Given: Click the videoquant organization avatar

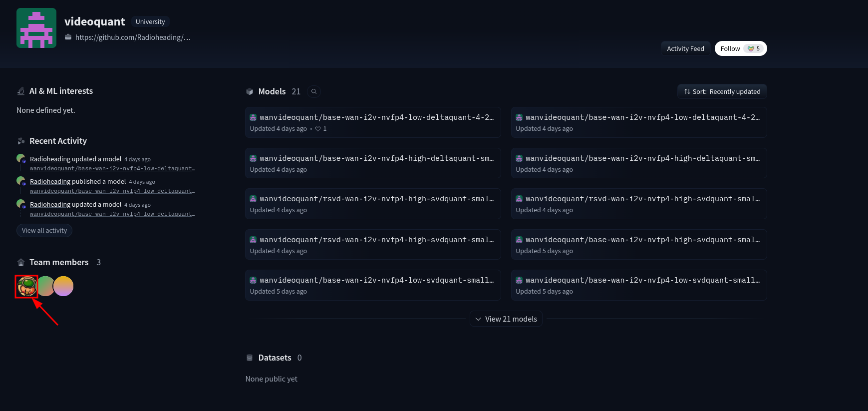Looking at the screenshot, I should pos(36,28).
